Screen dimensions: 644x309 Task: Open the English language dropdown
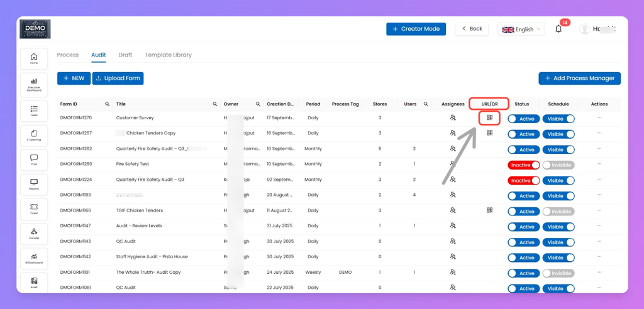click(521, 30)
